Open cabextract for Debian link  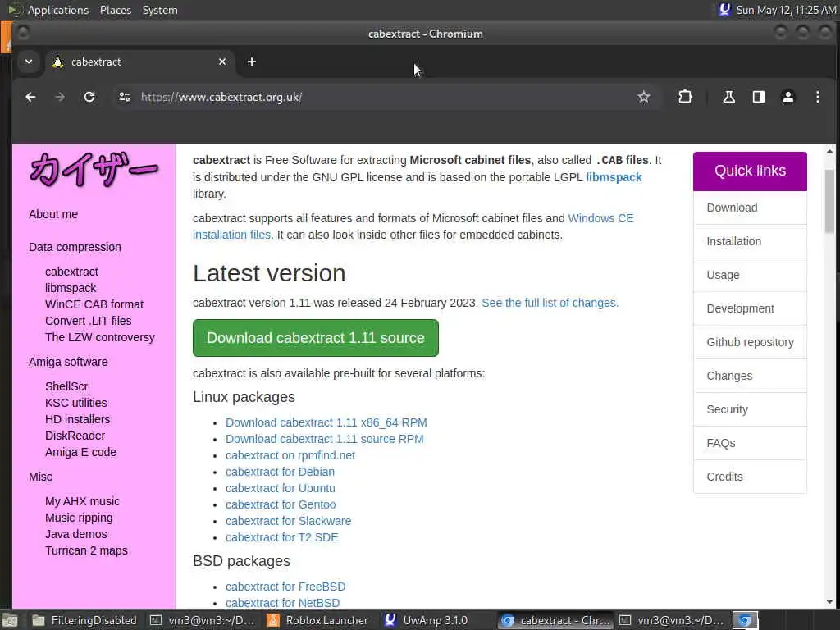(281, 472)
